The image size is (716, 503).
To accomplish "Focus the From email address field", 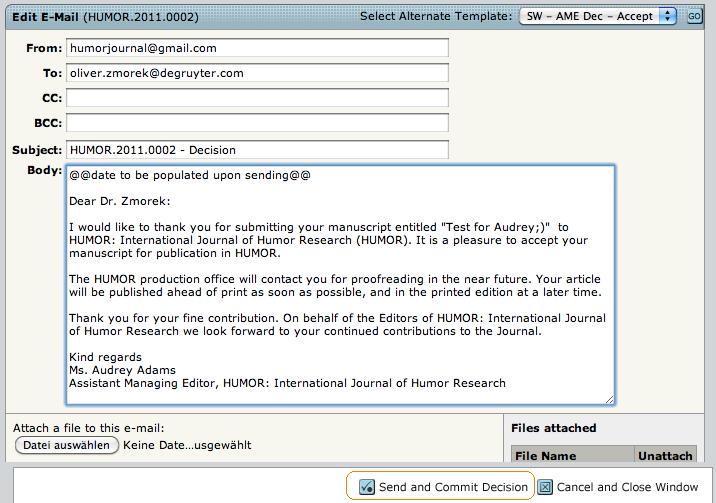I will (x=257, y=48).
